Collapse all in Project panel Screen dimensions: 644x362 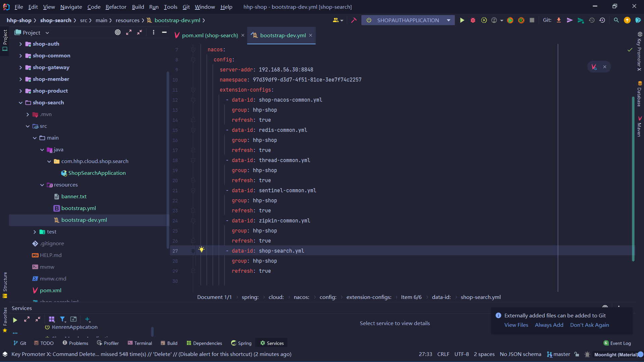click(140, 32)
